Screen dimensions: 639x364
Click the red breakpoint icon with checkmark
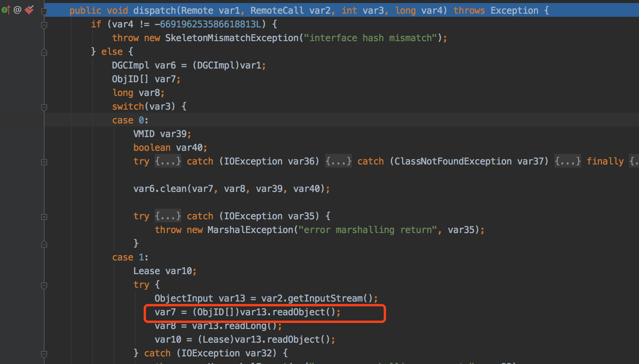pyautogui.click(x=29, y=10)
